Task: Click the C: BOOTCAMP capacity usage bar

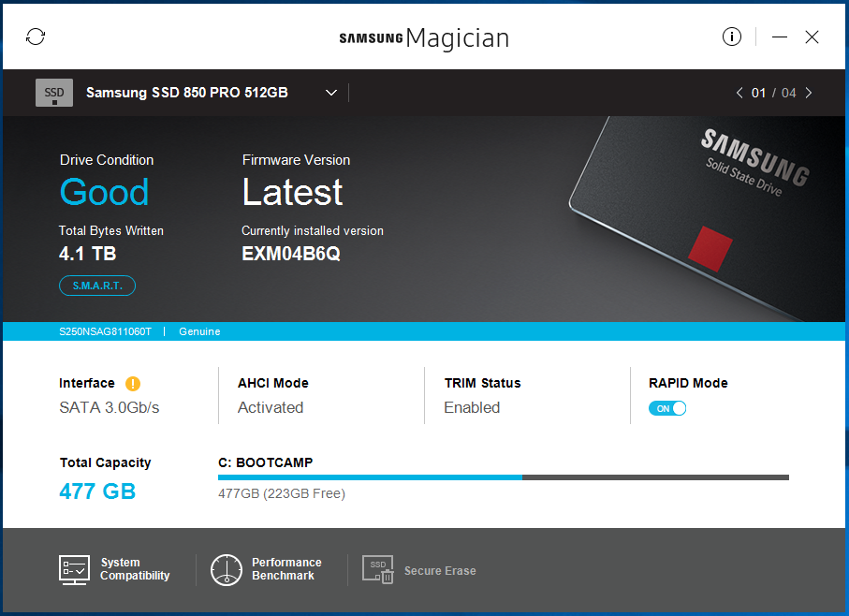Action: 503,477
